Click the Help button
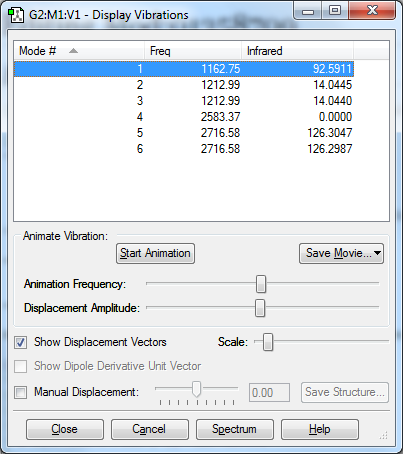 tap(320, 429)
